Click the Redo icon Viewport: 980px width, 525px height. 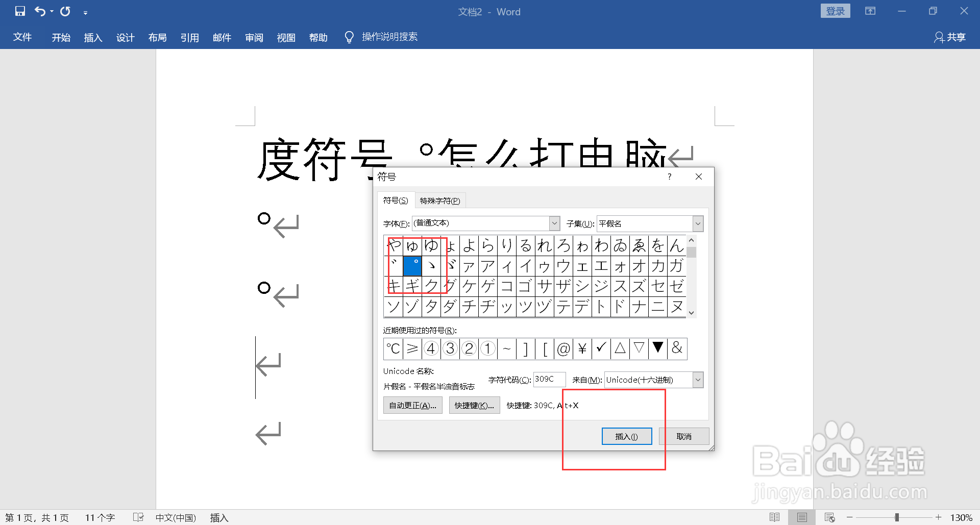[x=64, y=11]
